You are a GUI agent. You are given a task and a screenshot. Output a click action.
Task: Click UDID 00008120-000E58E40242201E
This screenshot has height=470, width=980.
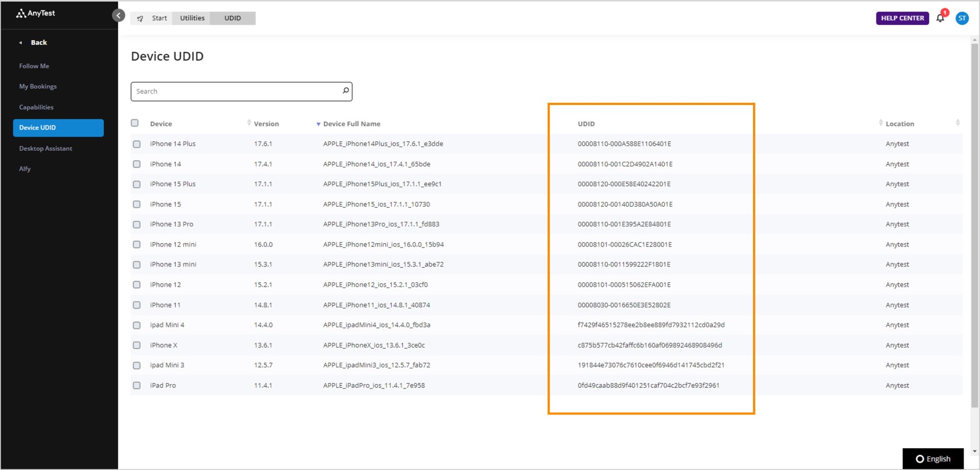(624, 184)
